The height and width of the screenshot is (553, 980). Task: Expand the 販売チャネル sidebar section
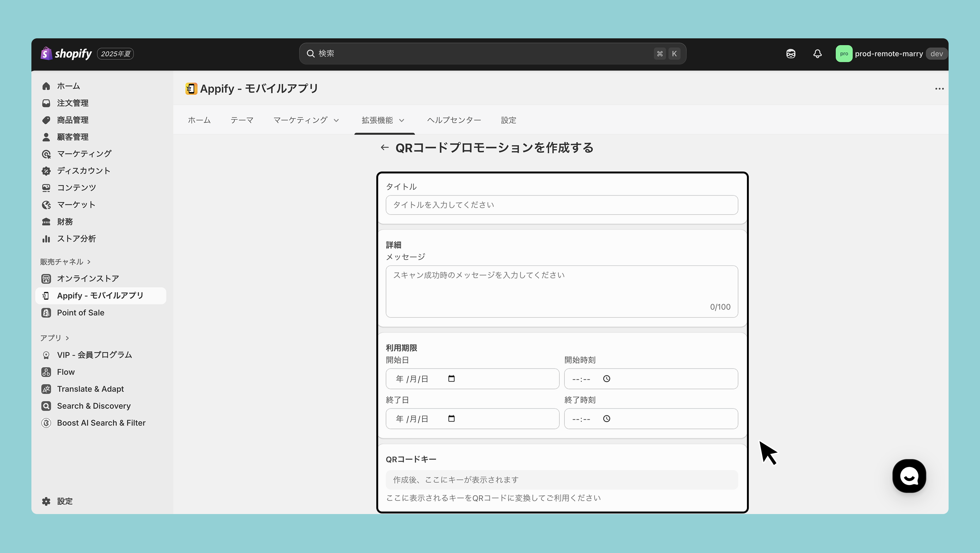tap(65, 262)
